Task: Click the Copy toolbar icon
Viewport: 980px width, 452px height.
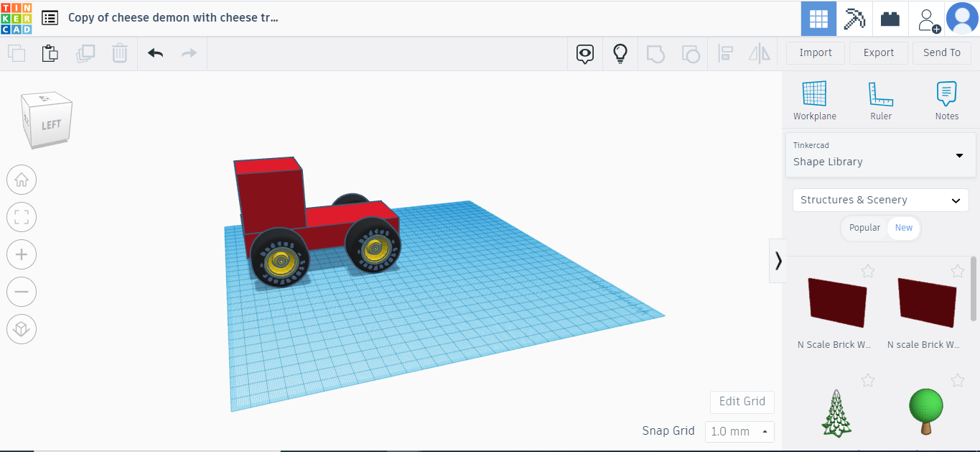Action: pos(16,53)
